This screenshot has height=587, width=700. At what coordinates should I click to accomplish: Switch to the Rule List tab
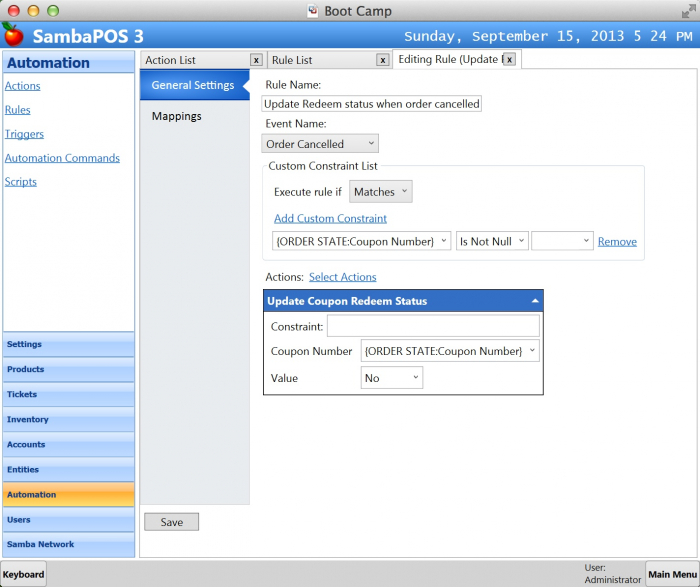pyautogui.click(x=320, y=60)
